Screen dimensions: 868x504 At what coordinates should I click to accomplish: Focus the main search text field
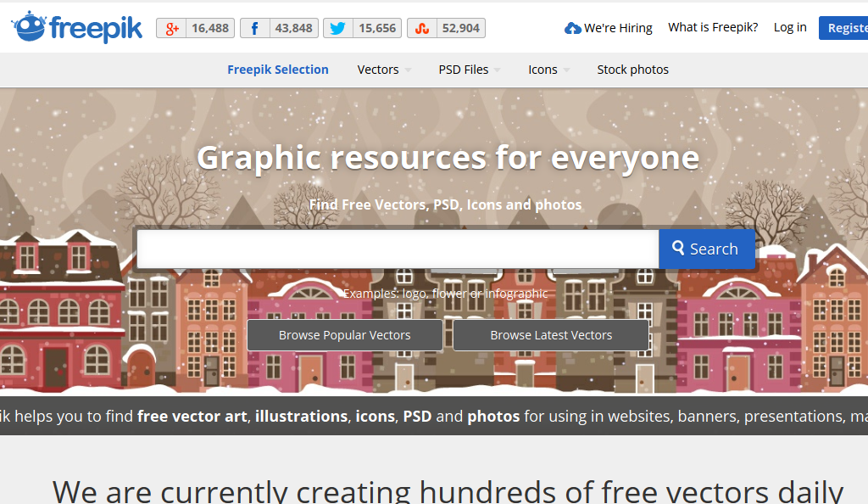(397, 249)
